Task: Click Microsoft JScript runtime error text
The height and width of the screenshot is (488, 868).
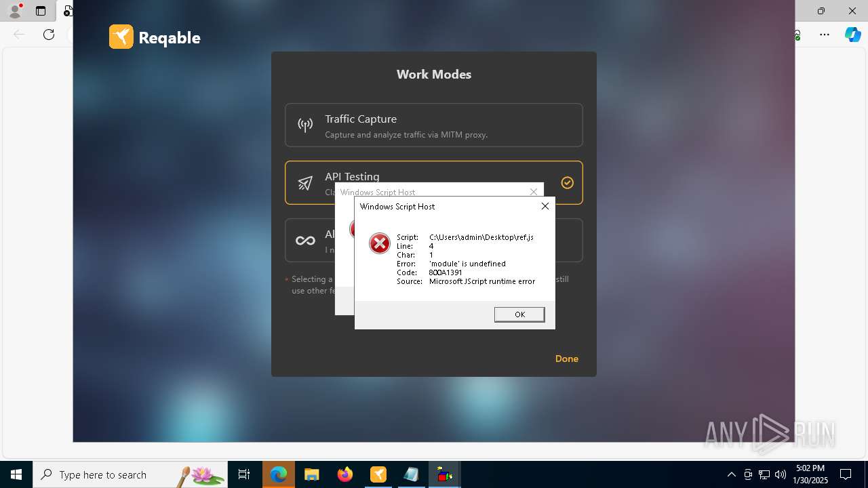Action: (482, 281)
